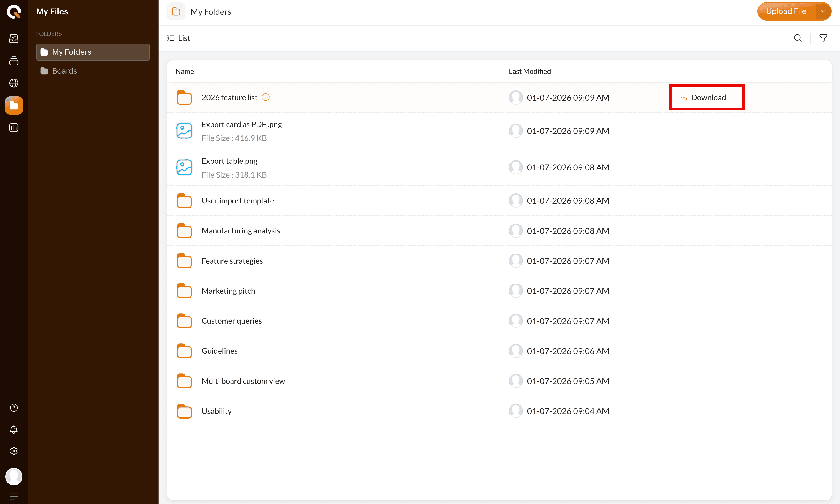This screenshot has height=504, width=840.
Task: Open the user profile avatar in sidebar
Action: (14, 477)
